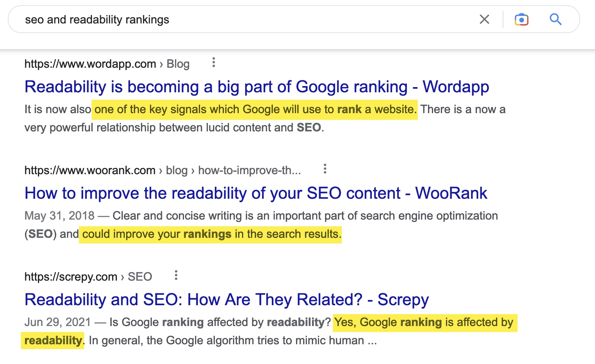The height and width of the screenshot is (364, 595).
Task: Click the "how-to-improve-th..." breadcrumb of the WooRank result
Action: tap(249, 170)
